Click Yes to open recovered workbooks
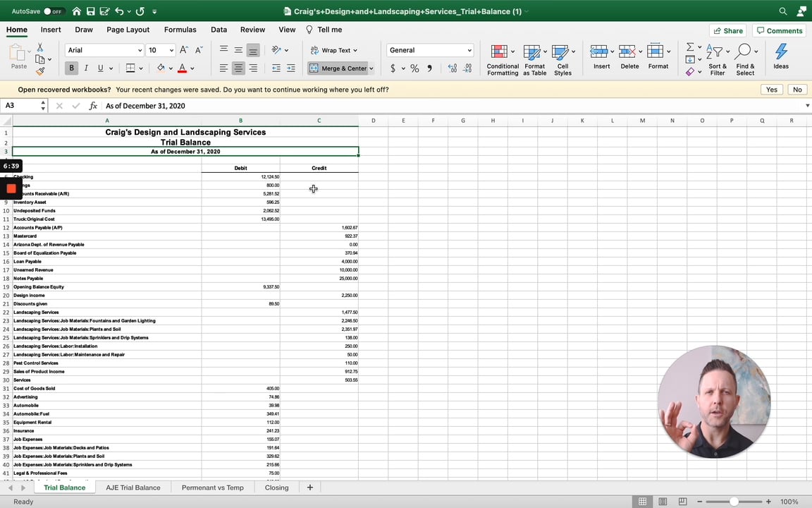Screen dimensions: 812x508 (771, 90)
